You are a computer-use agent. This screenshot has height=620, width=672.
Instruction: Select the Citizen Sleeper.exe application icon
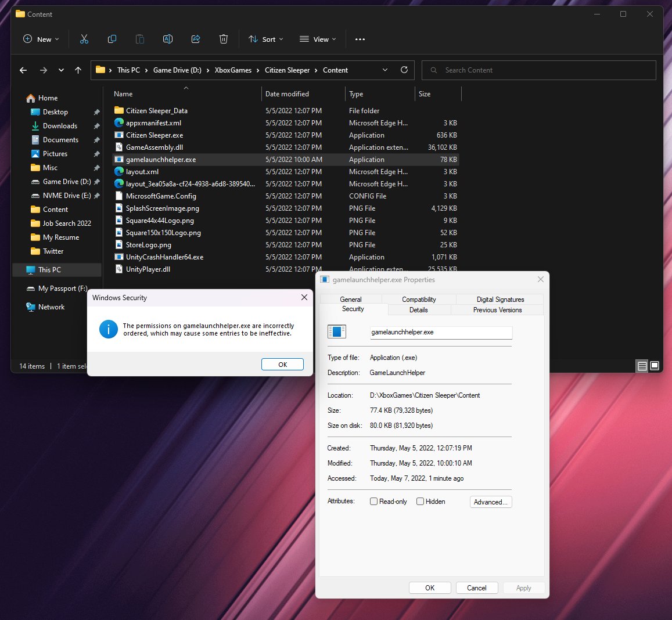coord(119,135)
